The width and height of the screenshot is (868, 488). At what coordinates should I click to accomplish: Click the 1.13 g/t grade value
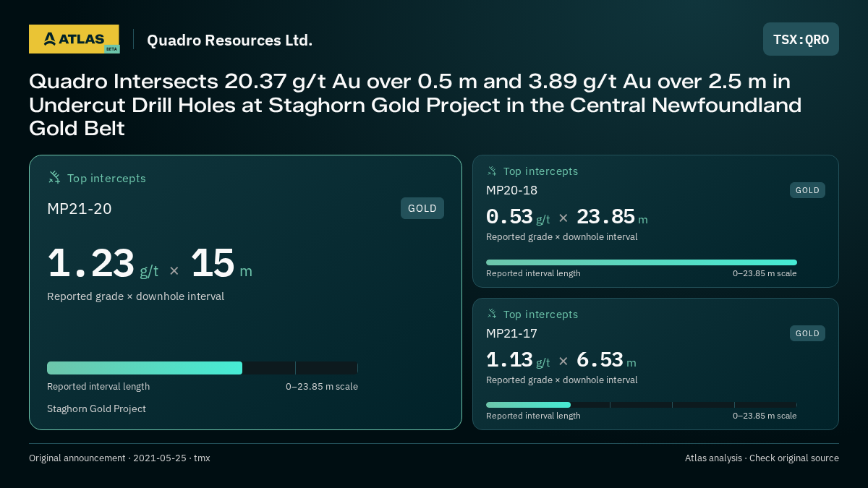(x=518, y=359)
